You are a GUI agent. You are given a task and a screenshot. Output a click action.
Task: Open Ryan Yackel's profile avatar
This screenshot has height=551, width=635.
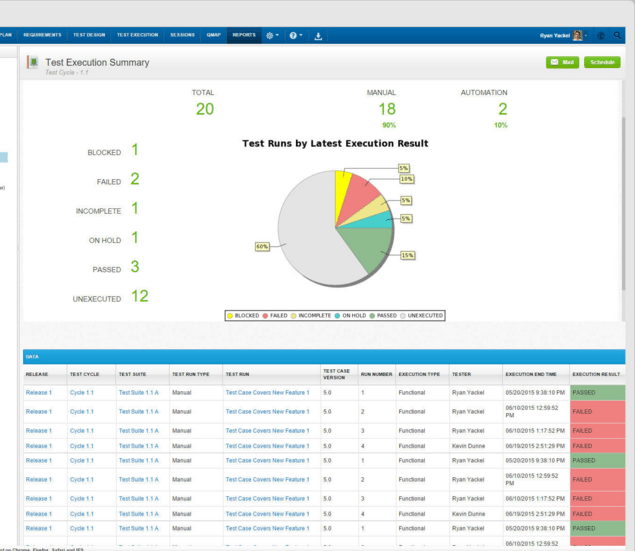(577, 35)
